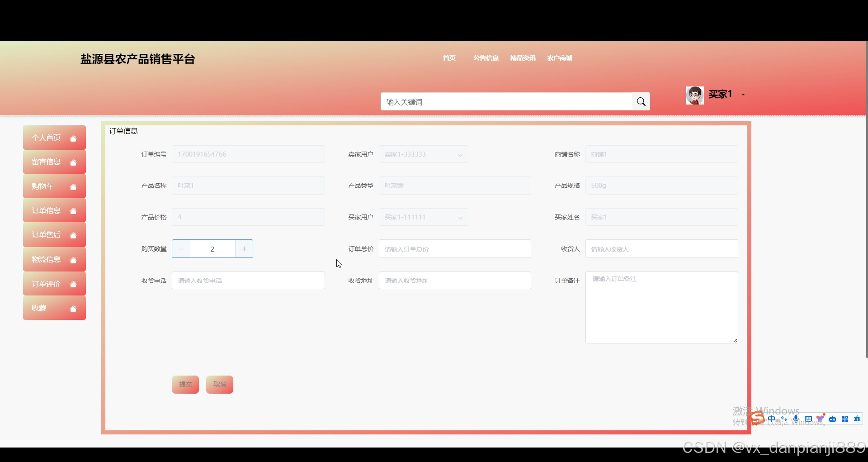Click the game controller icon in IME bar
The width and height of the screenshot is (868, 462).
point(832,419)
